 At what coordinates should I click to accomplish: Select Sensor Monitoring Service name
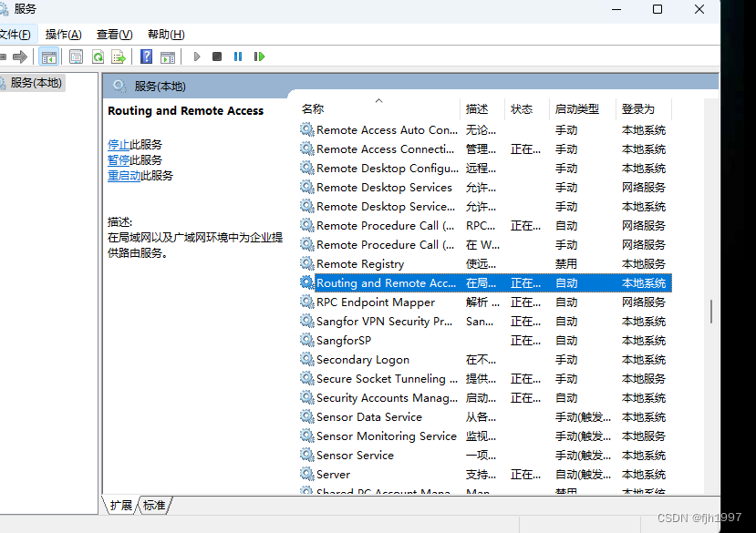click(x=387, y=436)
